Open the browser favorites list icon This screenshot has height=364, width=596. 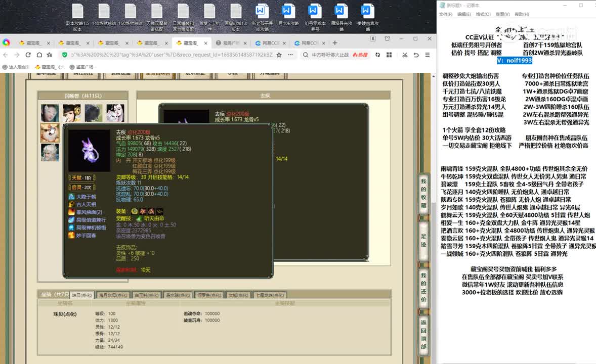point(50,55)
